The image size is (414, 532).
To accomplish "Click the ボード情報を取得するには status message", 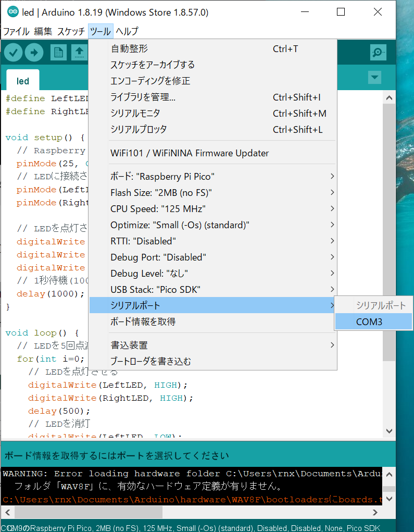I will (117, 455).
